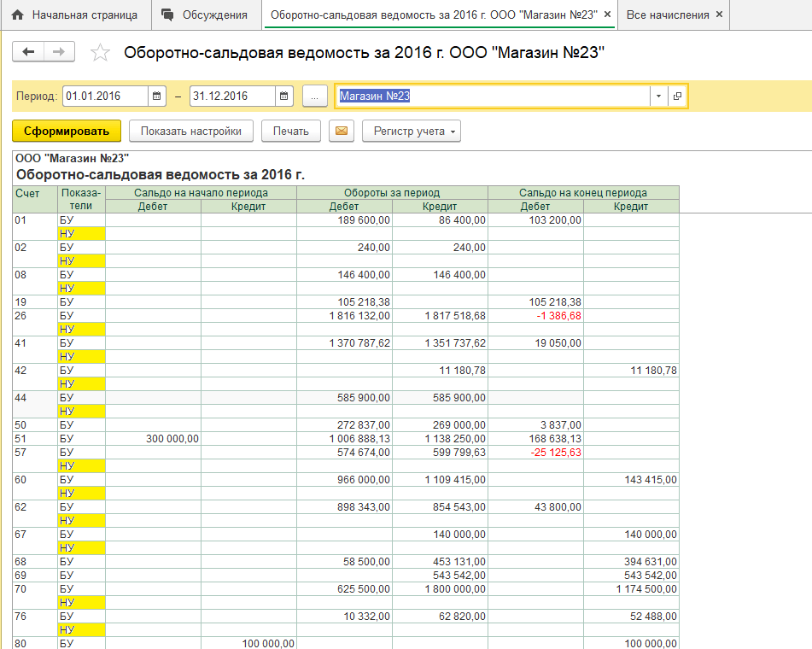Click the home icon on Начальная страница tab
The image size is (812, 649).
pyautogui.click(x=17, y=15)
